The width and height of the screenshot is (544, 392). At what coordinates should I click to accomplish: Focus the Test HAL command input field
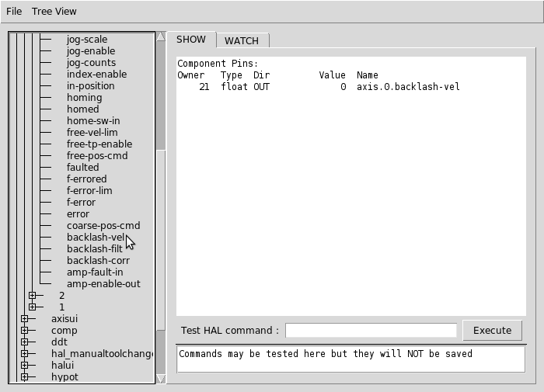[x=371, y=331]
